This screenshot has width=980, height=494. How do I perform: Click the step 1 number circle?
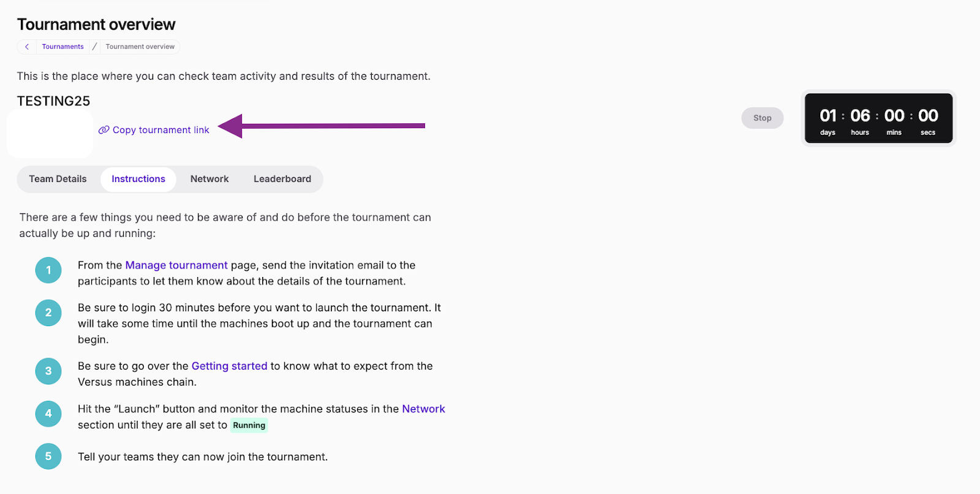tap(48, 270)
